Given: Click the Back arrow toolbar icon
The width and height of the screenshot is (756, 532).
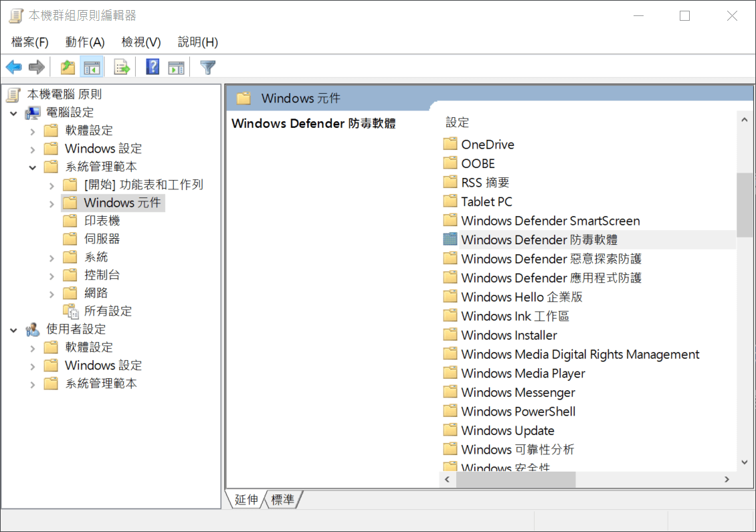Looking at the screenshot, I should (x=14, y=67).
